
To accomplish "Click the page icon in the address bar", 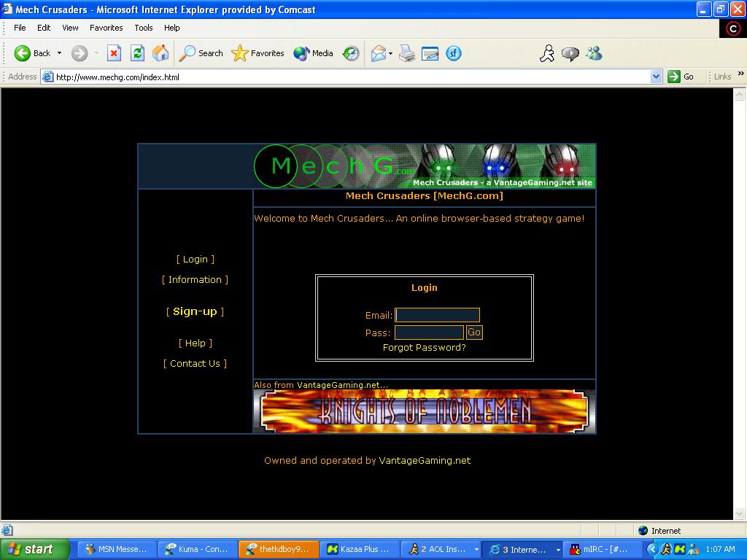I will pos(47,77).
